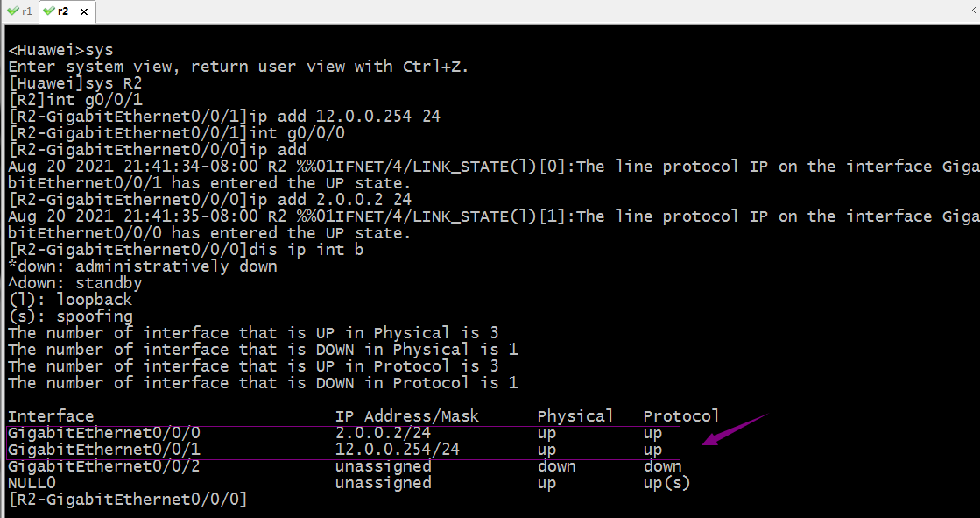Click the Physical column header

tap(575, 416)
